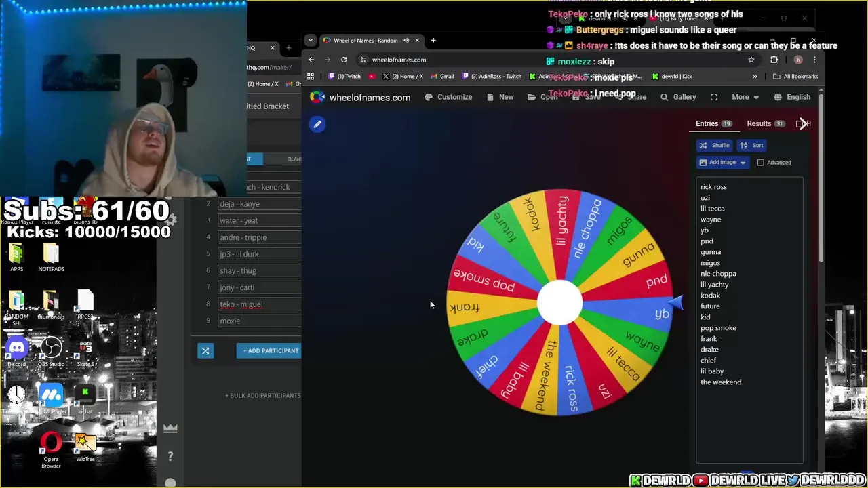Screen dimensions: 868x488
Task: Launch Skate 3 from the desktop
Action: 85,352
